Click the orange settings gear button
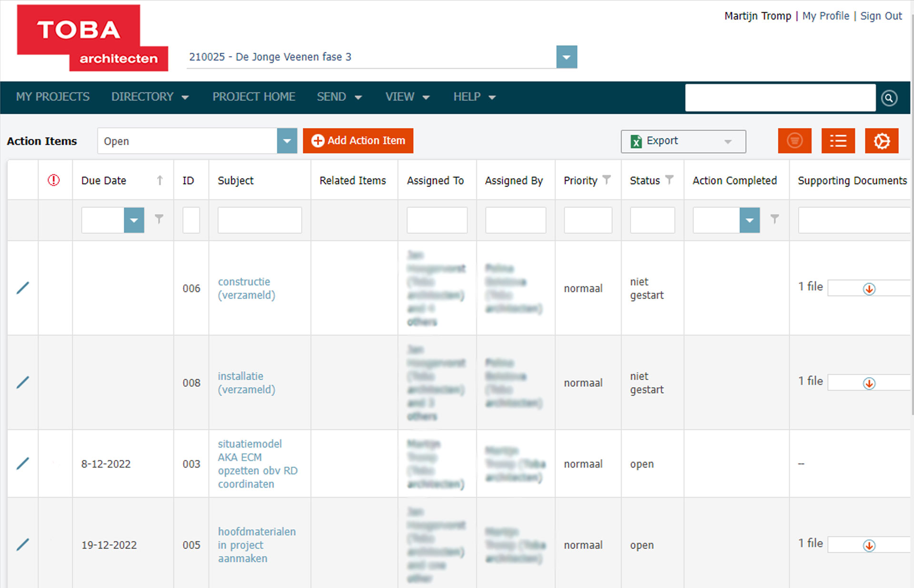This screenshot has height=588, width=914. point(881,141)
